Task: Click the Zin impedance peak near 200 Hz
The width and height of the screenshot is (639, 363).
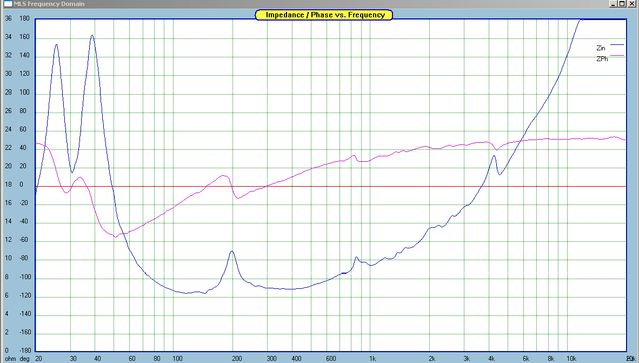Action: click(x=232, y=251)
